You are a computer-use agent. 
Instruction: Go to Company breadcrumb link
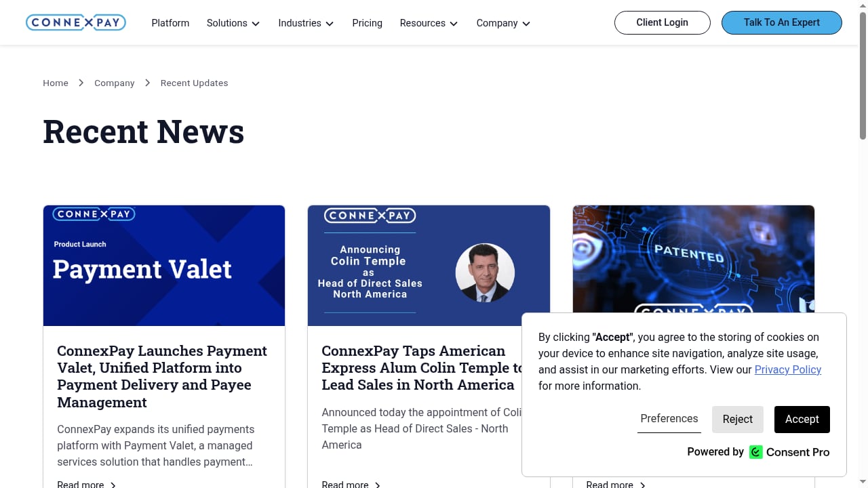point(115,83)
